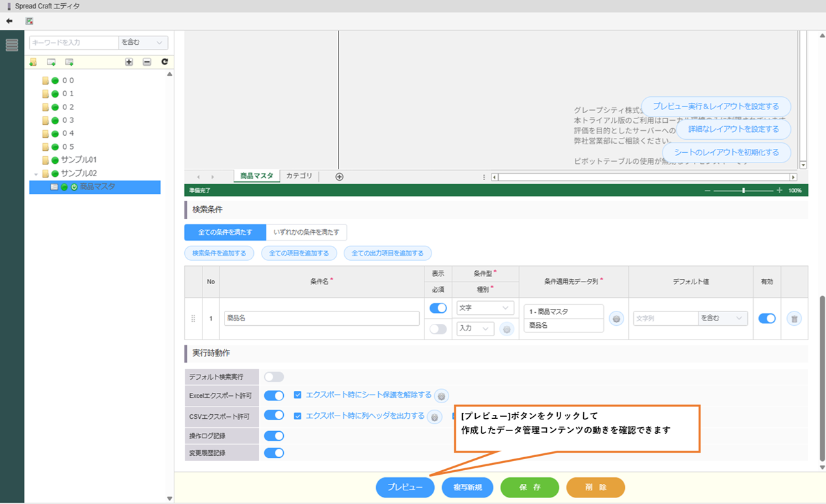The height and width of the screenshot is (504, 826).
Task: Refresh the tree with the reload icon
Action: (x=164, y=62)
